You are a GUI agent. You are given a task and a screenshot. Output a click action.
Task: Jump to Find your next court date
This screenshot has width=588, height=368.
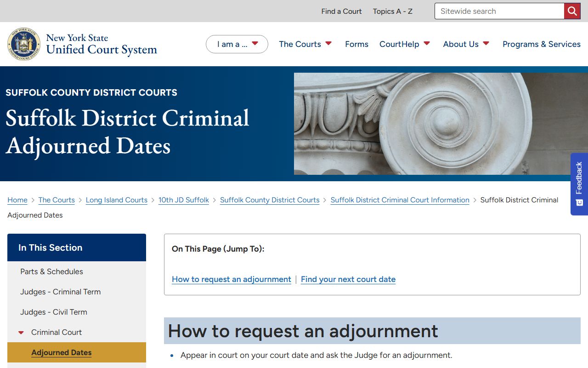tap(348, 279)
